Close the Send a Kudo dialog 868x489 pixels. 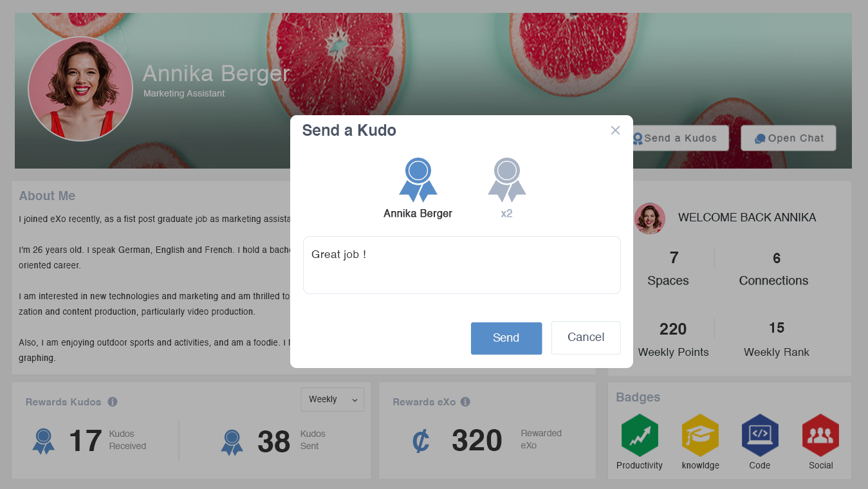(x=615, y=131)
